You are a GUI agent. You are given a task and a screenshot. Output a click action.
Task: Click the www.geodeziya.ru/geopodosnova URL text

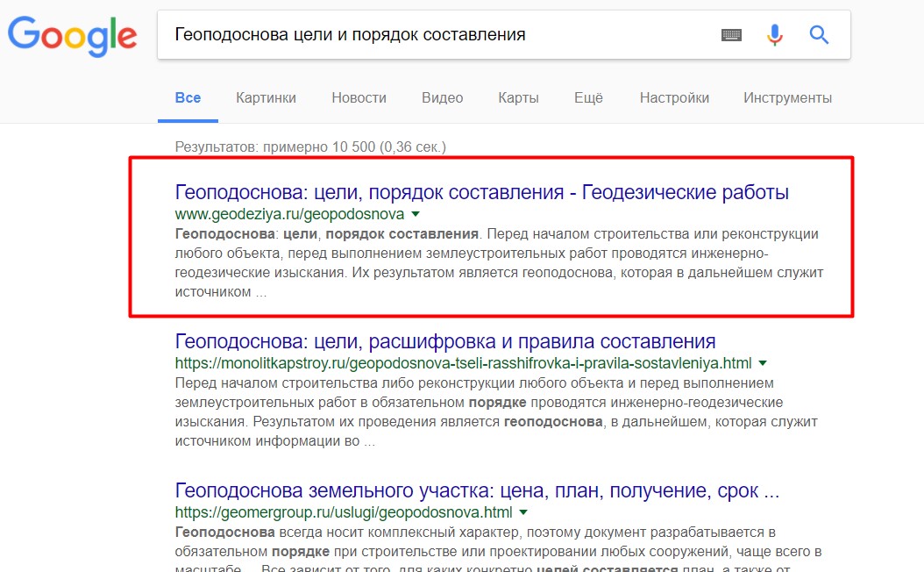(x=289, y=214)
